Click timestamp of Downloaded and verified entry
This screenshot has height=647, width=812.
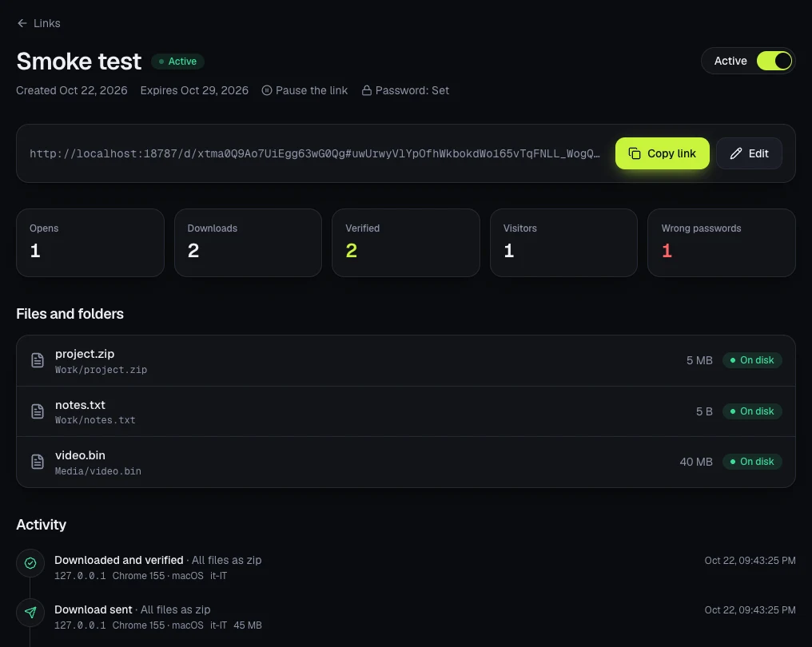[750, 561]
